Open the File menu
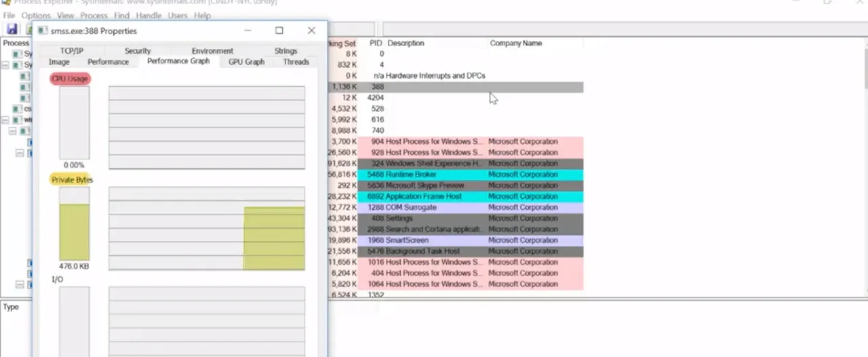 (9, 15)
